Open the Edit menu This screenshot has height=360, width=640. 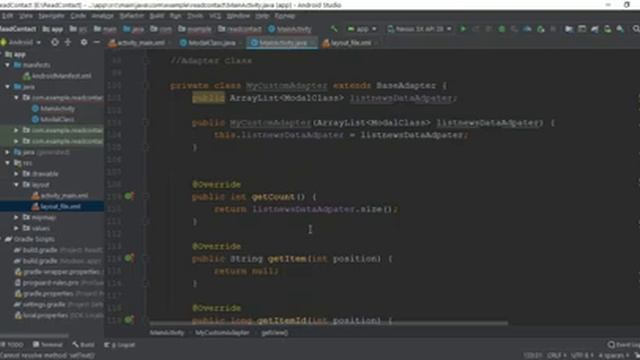click(x=7, y=16)
